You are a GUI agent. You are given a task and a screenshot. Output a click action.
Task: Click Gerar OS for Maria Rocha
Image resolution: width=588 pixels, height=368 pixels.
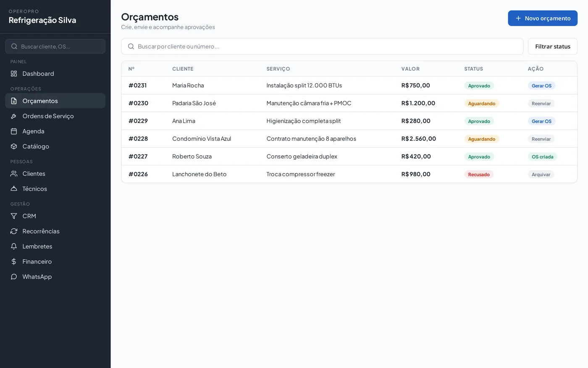tap(541, 86)
